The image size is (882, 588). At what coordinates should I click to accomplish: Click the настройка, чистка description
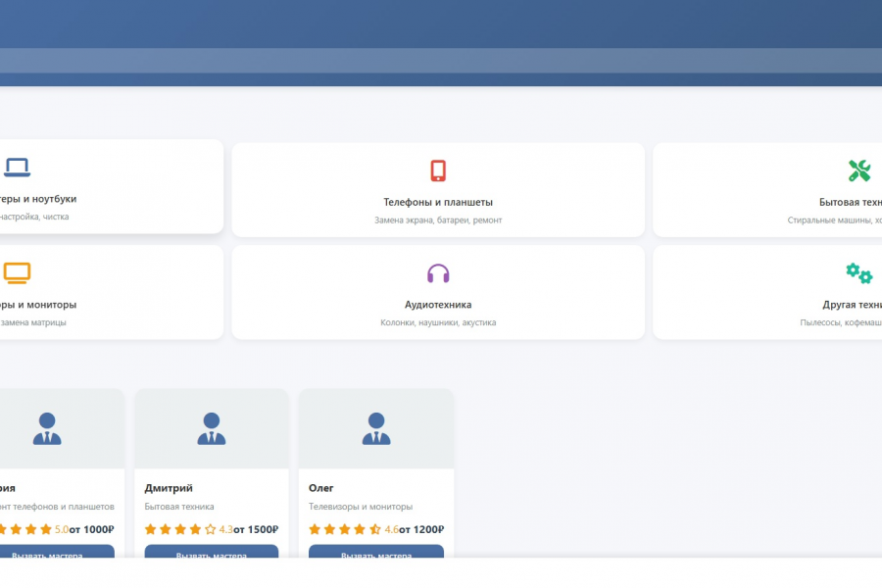point(34,217)
